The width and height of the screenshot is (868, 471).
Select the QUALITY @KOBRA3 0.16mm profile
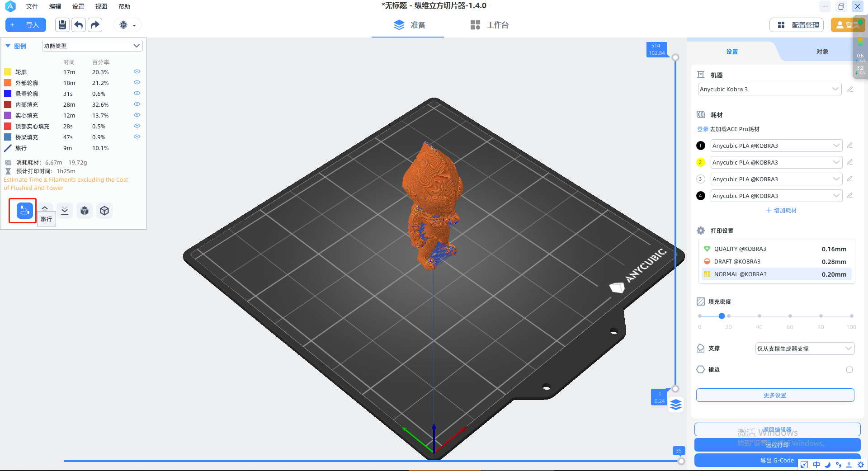776,249
